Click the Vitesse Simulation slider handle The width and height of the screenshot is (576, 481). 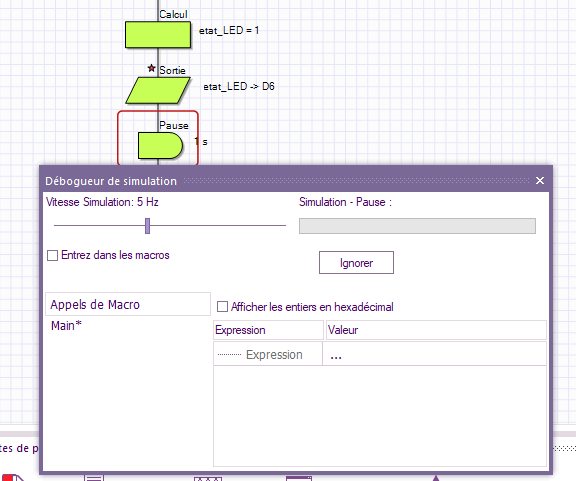147,226
